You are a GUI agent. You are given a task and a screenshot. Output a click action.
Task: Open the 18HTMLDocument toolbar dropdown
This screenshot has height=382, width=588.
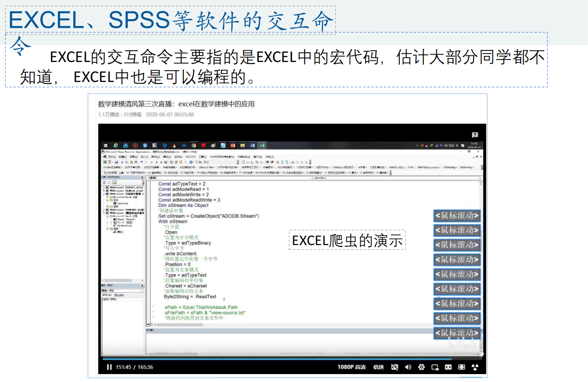[429, 167]
